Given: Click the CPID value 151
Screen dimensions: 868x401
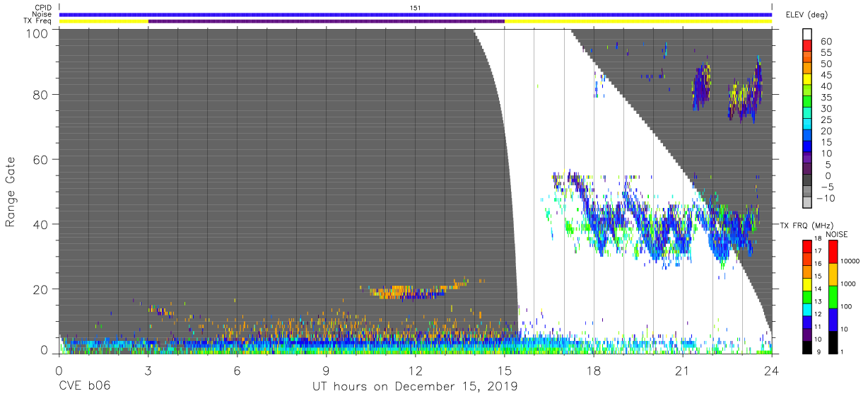Looking at the screenshot, I should pos(416,8).
